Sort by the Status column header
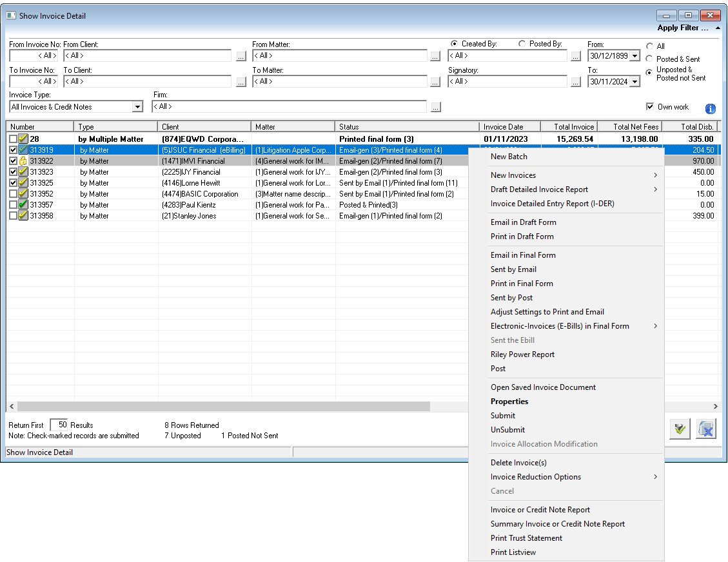 (x=407, y=127)
